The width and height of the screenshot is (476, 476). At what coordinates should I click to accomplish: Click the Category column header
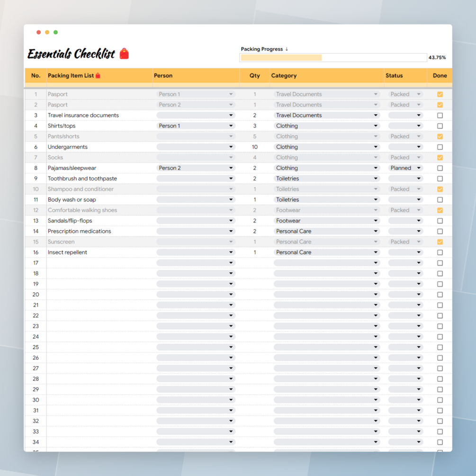(327, 76)
